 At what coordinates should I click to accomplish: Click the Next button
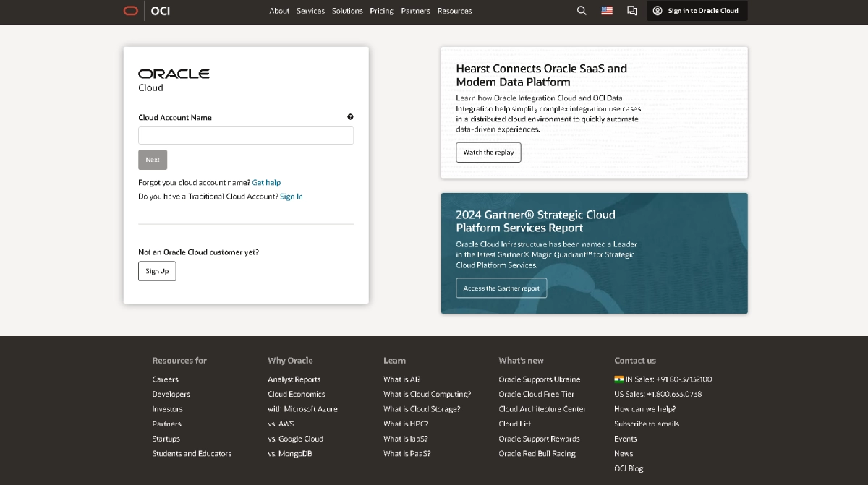153,160
